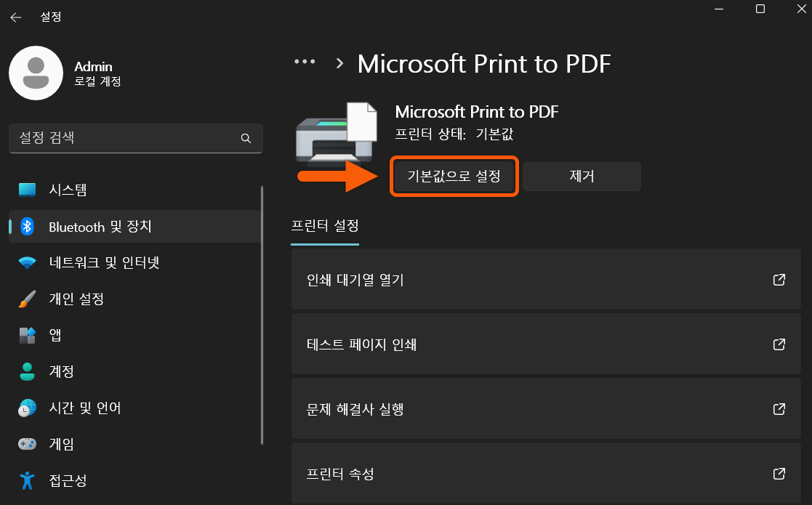Select Bluetooth 및 장치 category
This screenshot has height=505, width=812.
[x=134, y=226]
